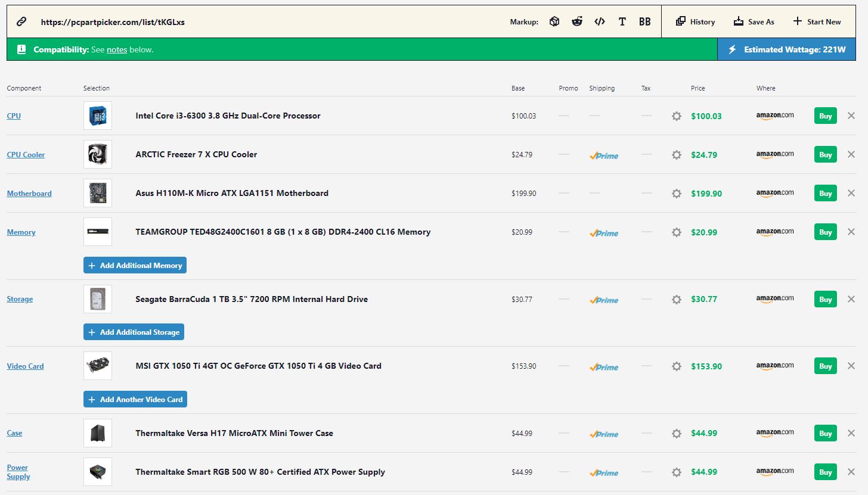Click the $199.90 green price for motherboard
The height and width of the screenshot is (495, 868).
706,194
